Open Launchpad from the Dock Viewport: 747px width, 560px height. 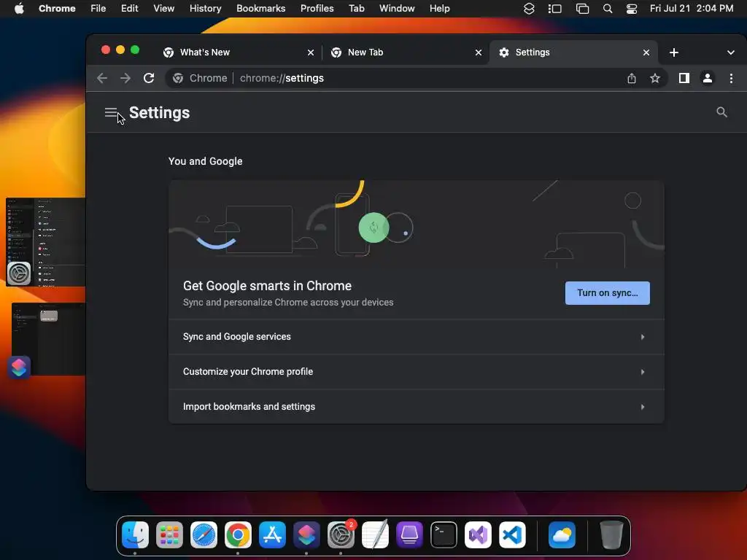click(169, 534)
